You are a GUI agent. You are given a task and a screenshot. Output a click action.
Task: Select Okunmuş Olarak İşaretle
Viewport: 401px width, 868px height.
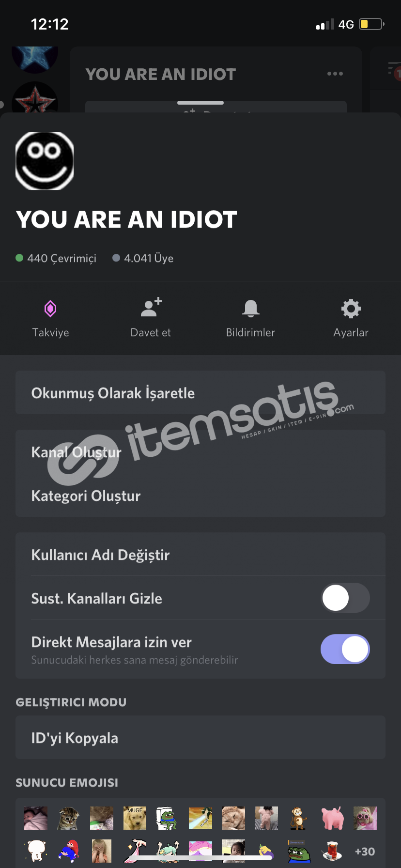200,393
